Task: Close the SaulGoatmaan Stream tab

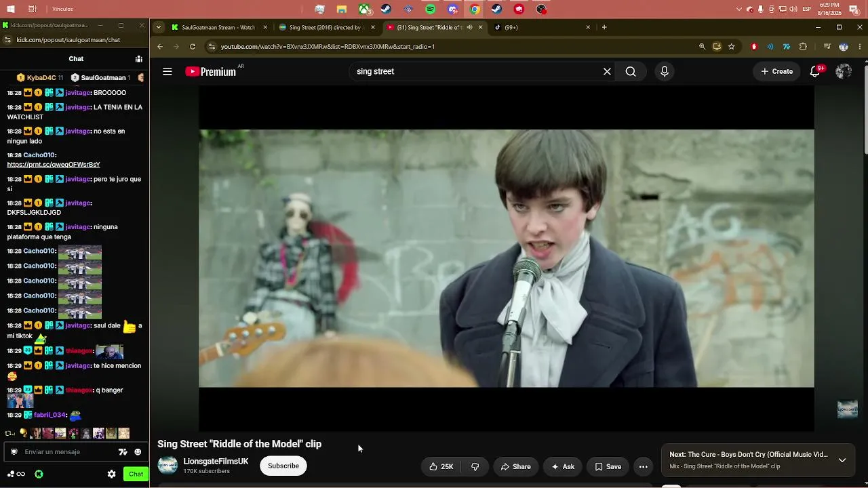Action: pyautogui.click(x=265, y=27)
